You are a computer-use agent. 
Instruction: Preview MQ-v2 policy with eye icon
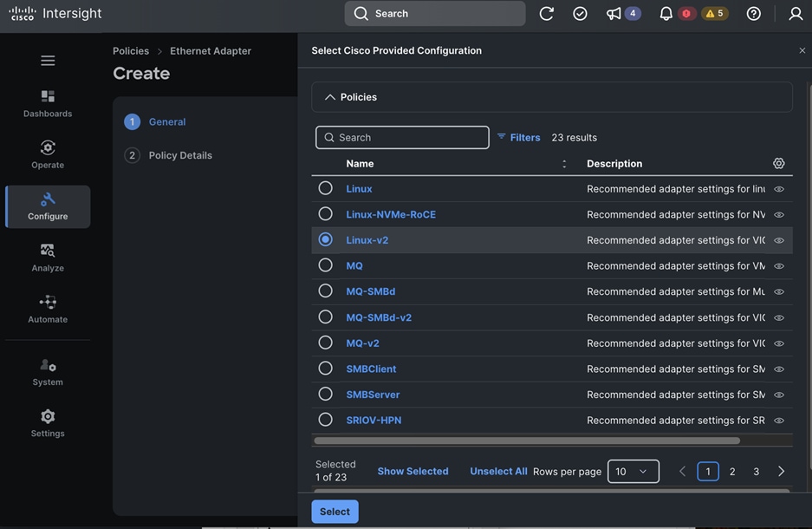[779, 343]
